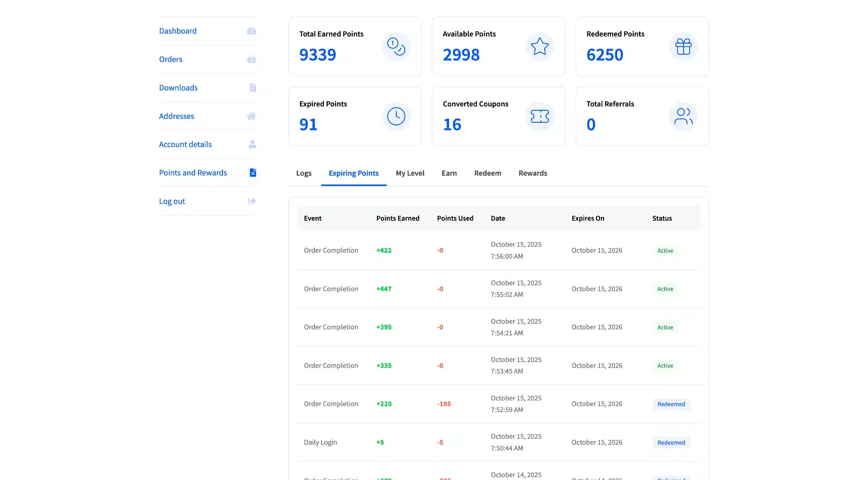Click the Date column header
Viewport: 868px width, 480px height.
[498, 218]
